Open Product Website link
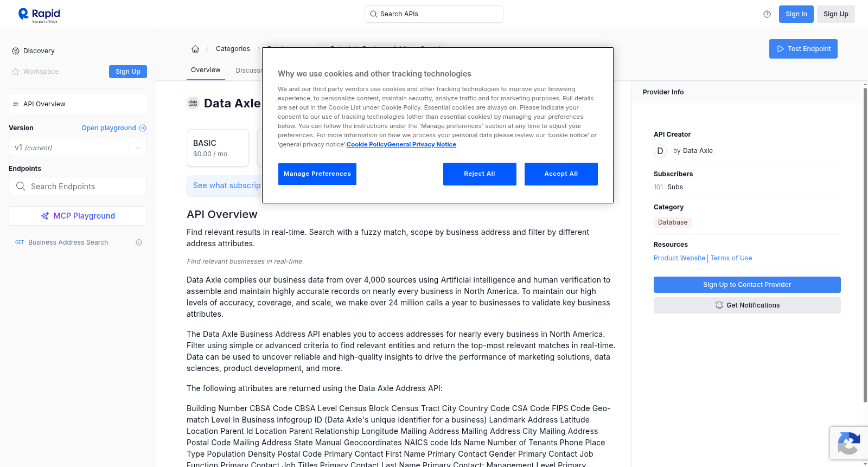The image size is (868, 467). (679, 258)
